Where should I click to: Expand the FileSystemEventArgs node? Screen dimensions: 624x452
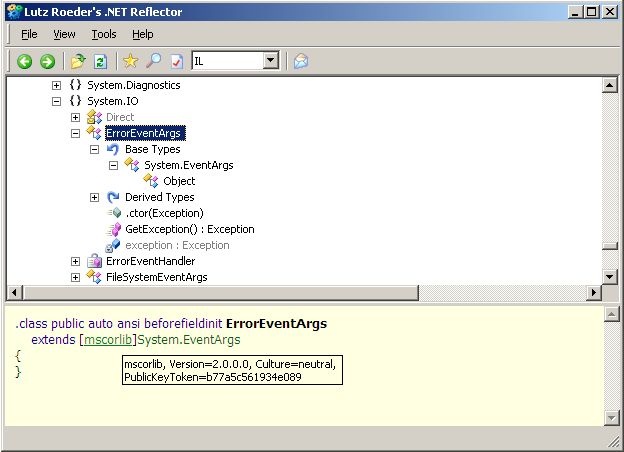75,277
